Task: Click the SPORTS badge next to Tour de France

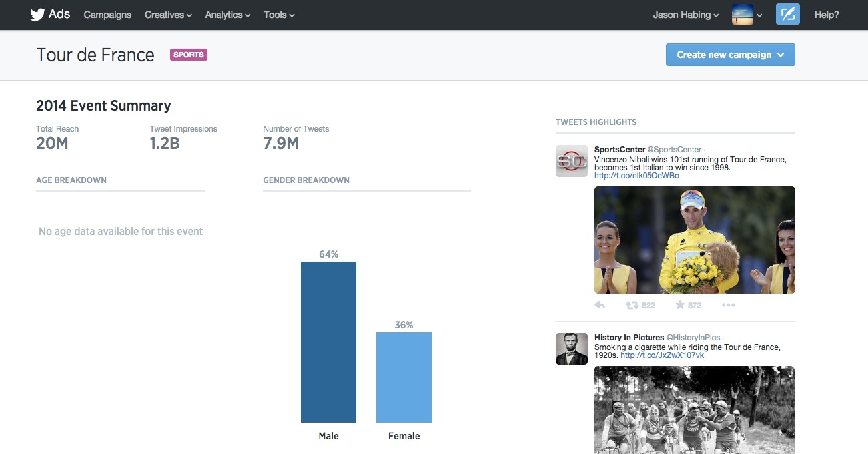Action: pyautogui.click(x=189, y=54)
